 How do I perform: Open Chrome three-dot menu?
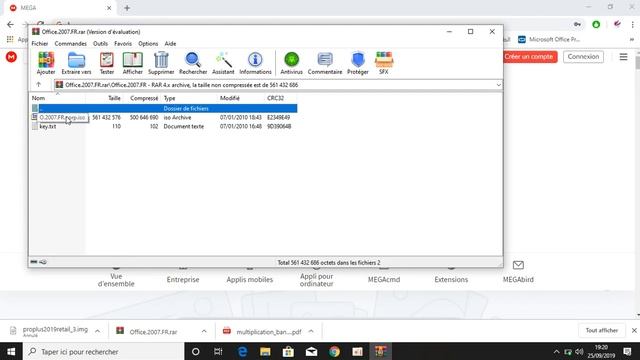click(633, 24)
